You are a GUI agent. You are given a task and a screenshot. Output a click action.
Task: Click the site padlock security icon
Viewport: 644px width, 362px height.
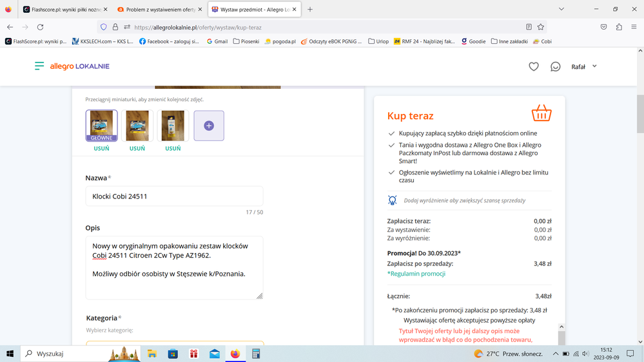point(115,27)
